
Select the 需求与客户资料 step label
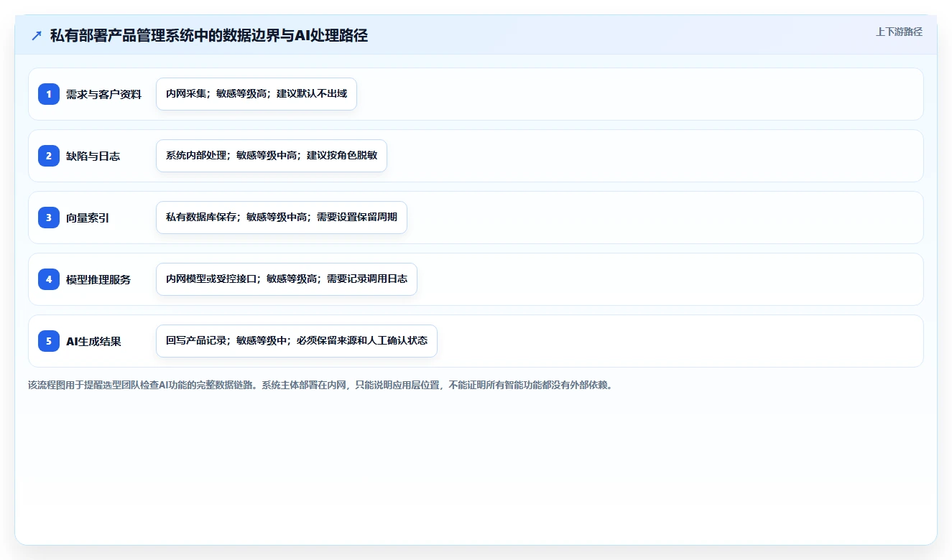103,95
